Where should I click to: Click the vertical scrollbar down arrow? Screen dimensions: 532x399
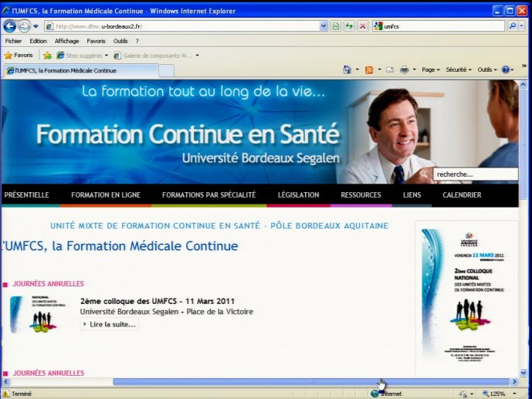pos(523,373)
